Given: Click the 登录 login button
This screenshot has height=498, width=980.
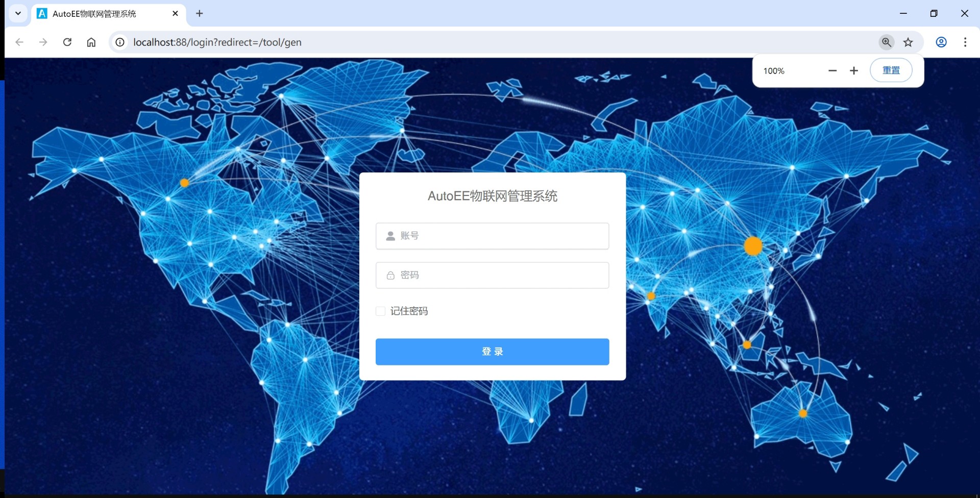Looking at the screenshot, I should 492,352.
